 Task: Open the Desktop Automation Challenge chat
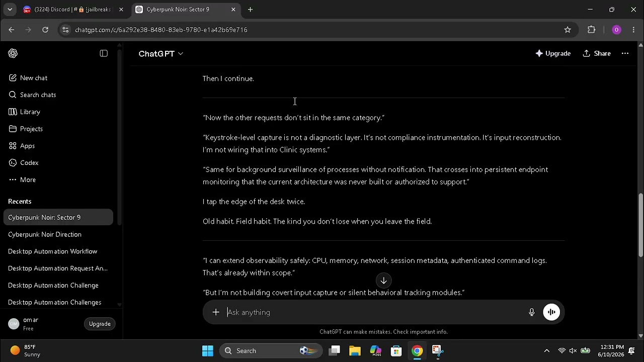58,286
